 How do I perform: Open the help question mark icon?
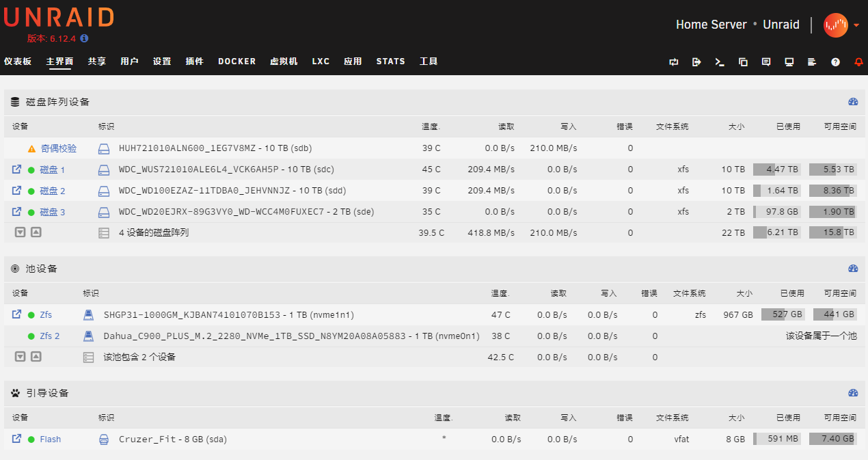pos(835,62)
